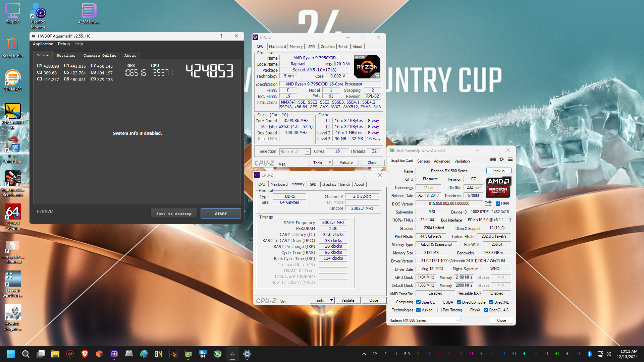Screen dimensions: 644x362
Task: Expand Tools dropdown arrow in upper CPU-Z
Action: coord(330,163)
